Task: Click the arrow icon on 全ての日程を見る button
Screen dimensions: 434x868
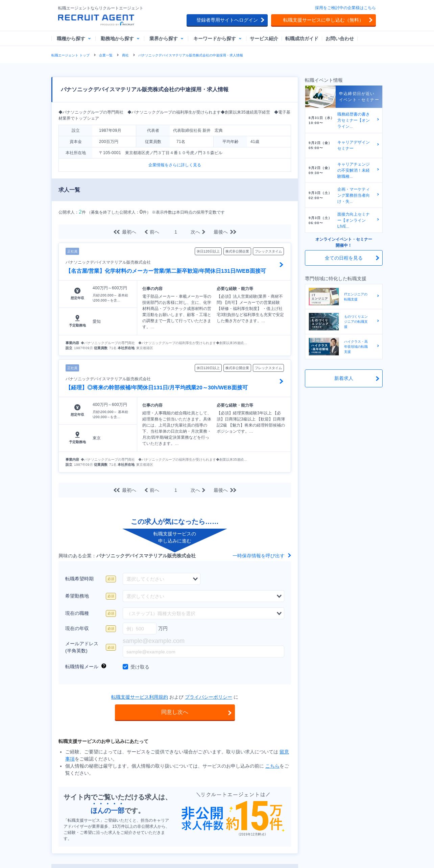Action: 378,258
